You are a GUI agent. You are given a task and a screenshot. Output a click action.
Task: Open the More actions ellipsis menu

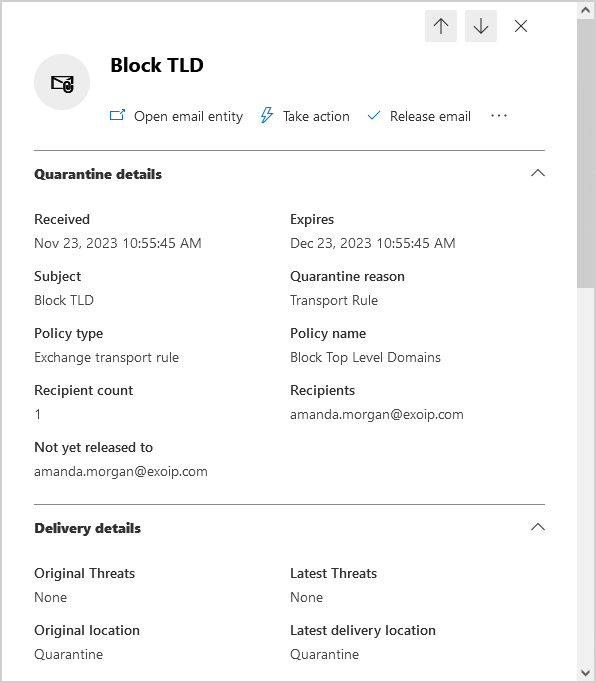pos(498,115)
